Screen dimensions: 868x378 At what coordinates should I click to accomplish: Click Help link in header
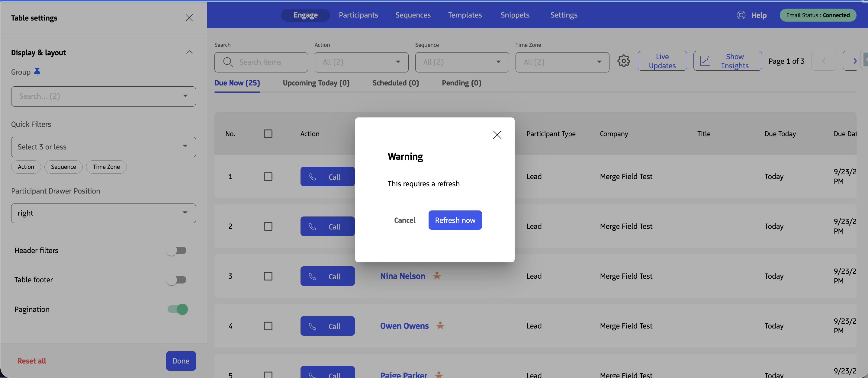click(x=759, y=15)
